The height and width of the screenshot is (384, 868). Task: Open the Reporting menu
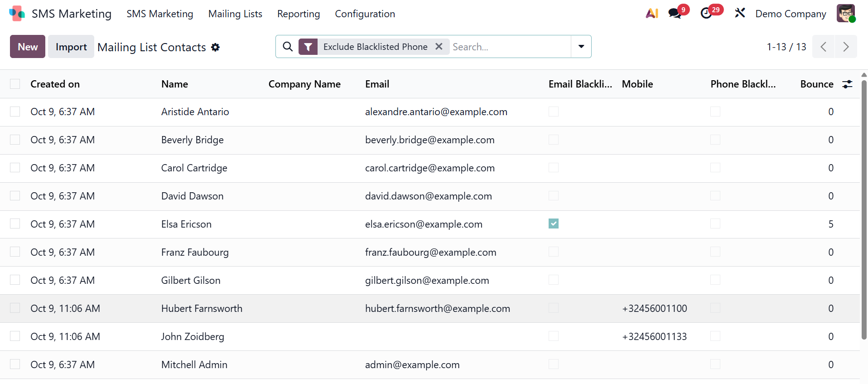point(298,14)
